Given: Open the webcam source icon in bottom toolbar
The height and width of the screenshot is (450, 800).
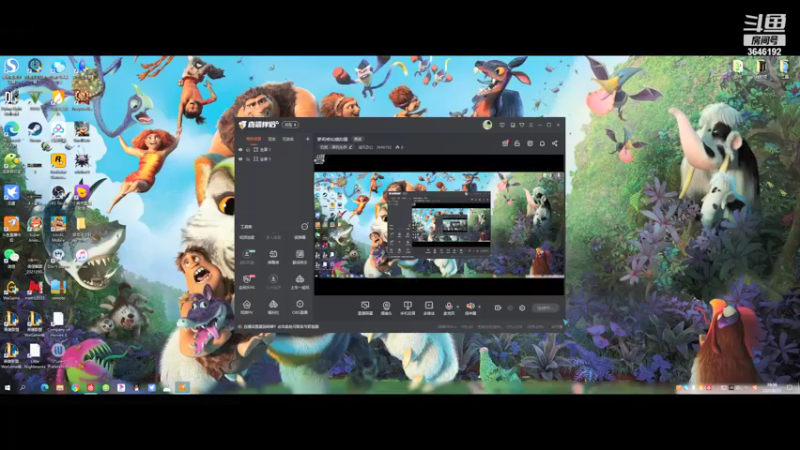Looking at the screenshot, I should point(386,307).
